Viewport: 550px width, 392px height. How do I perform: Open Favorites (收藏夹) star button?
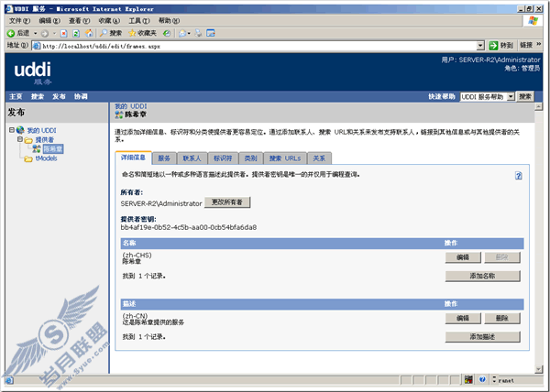click(142, 33)
